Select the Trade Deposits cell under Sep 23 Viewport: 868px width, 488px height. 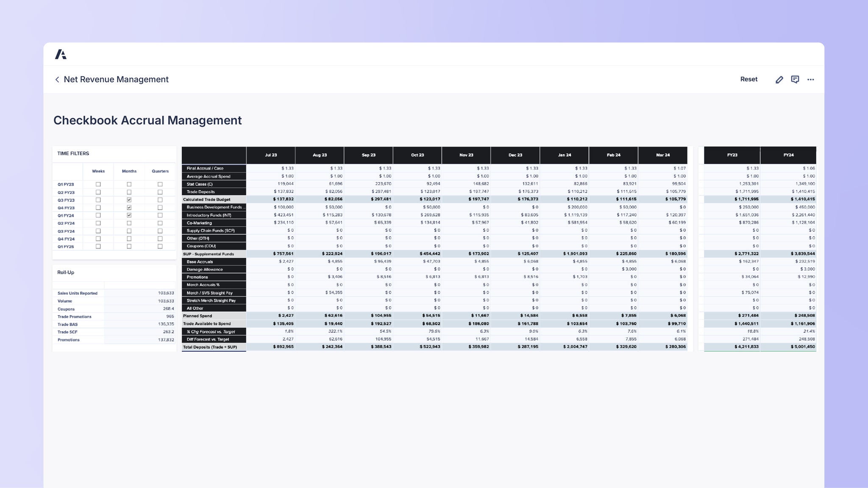369,191
